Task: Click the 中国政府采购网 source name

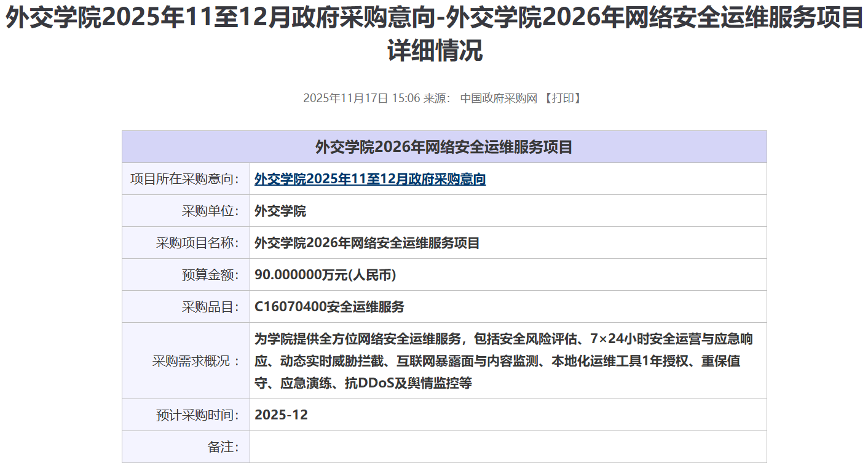Action: tap(499, 98)
